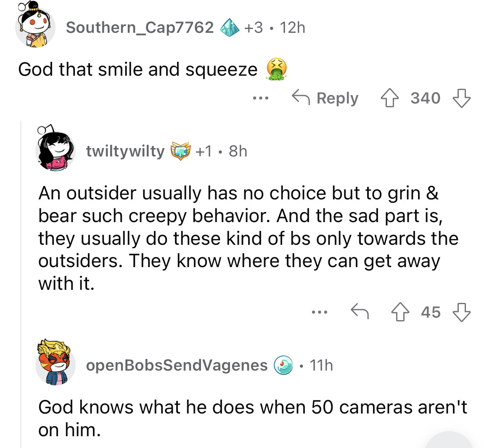Click the 340 vote count
Image resolution: width=492 pixels, height=448 pixels.
pos(425,98)
